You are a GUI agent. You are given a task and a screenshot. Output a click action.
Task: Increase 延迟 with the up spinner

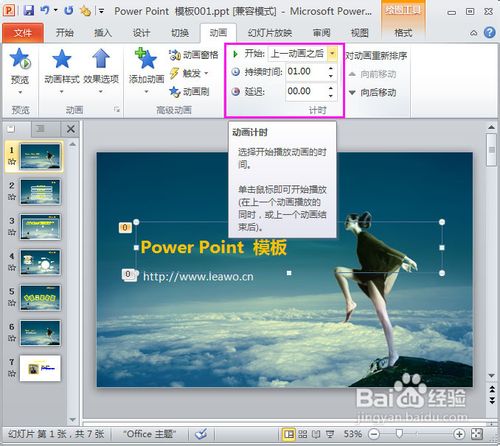coord(331,88)
